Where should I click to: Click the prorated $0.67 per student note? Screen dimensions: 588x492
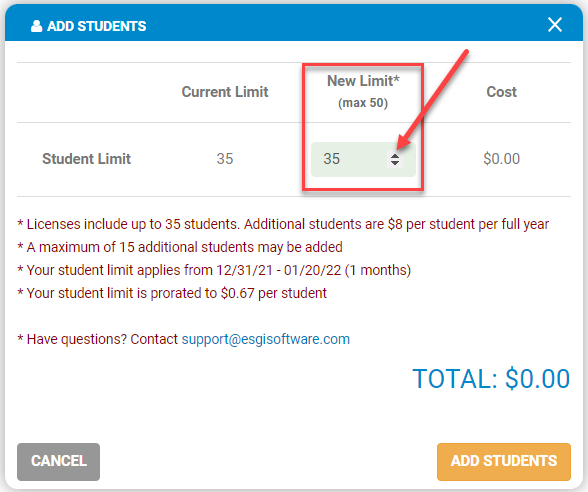[172, 293]
